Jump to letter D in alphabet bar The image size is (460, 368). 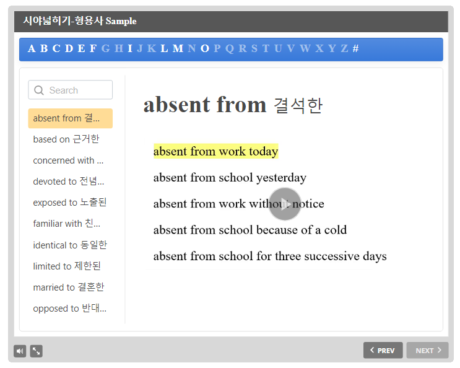pos(69,49)
